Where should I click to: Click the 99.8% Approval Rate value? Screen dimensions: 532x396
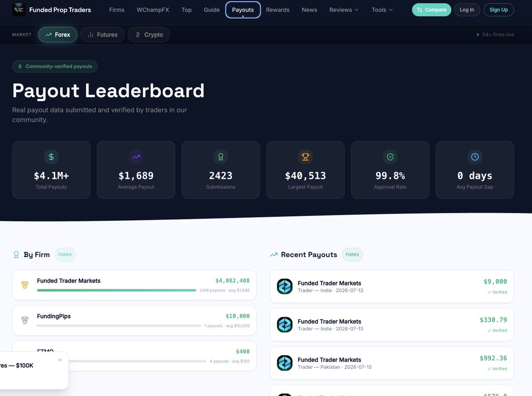click(390, 176)
